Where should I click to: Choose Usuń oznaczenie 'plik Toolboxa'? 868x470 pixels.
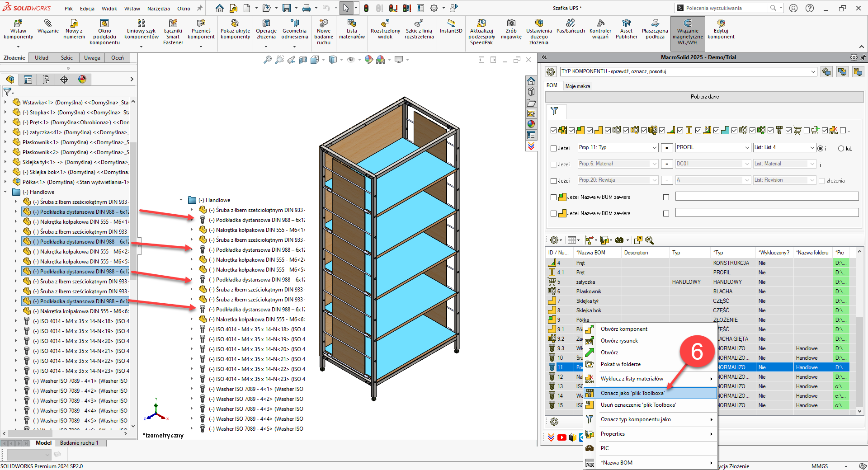(651, 405)
